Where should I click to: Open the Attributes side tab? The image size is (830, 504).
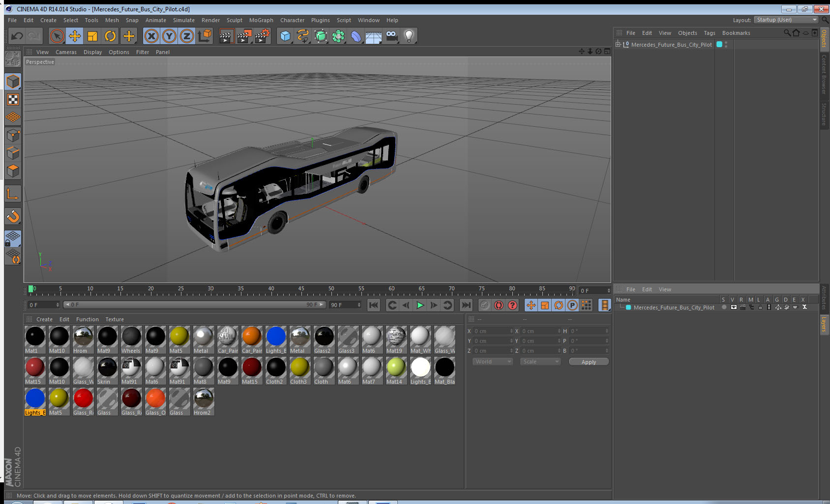[824, 298]
